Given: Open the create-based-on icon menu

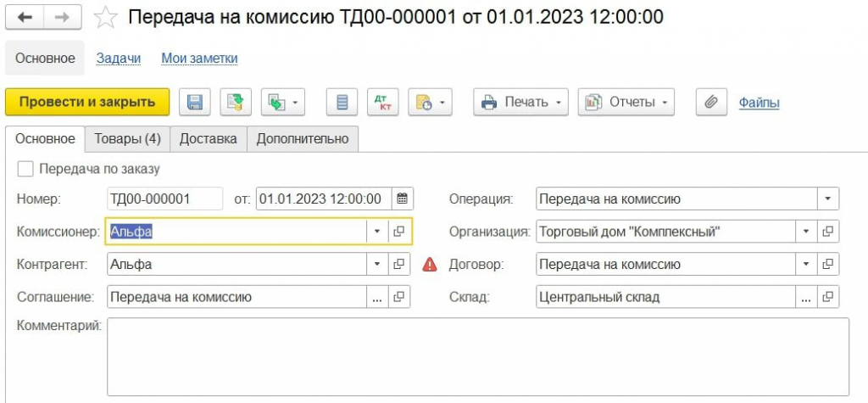Looking at the screenshot, I should (x=283, y=102).
